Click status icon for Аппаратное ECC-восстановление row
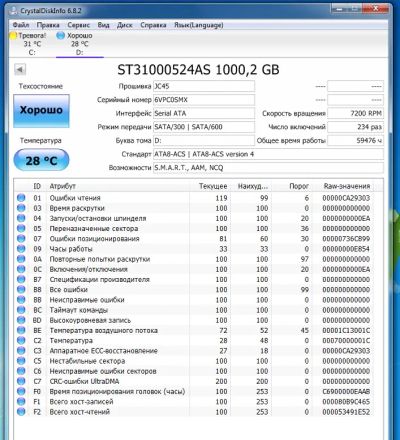 tap(21, 351)
